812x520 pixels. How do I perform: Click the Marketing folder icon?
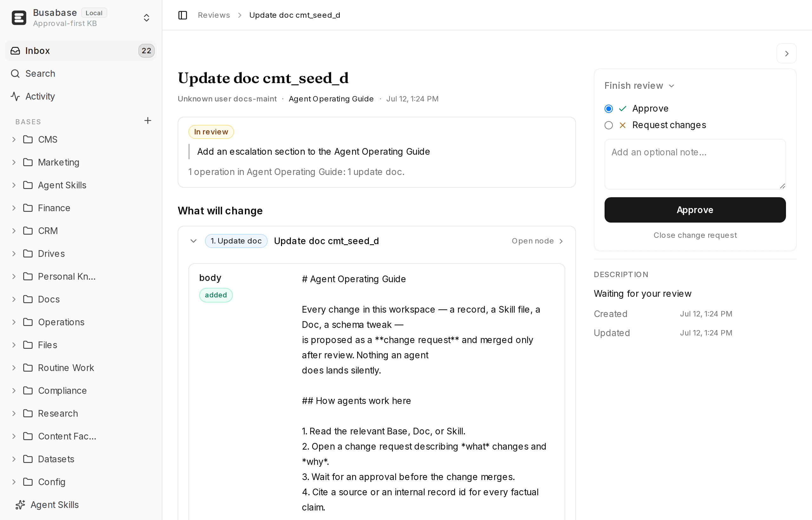tap(28, 162)
